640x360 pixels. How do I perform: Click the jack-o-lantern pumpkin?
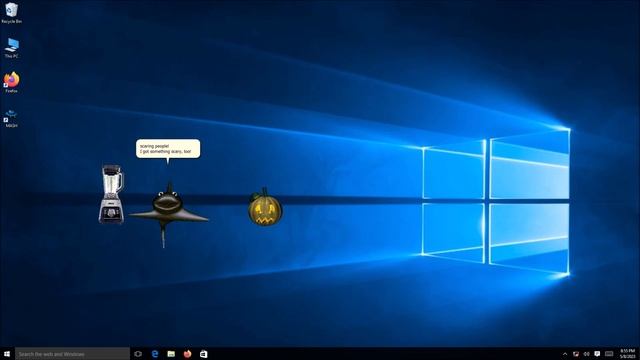pos(265,207)
